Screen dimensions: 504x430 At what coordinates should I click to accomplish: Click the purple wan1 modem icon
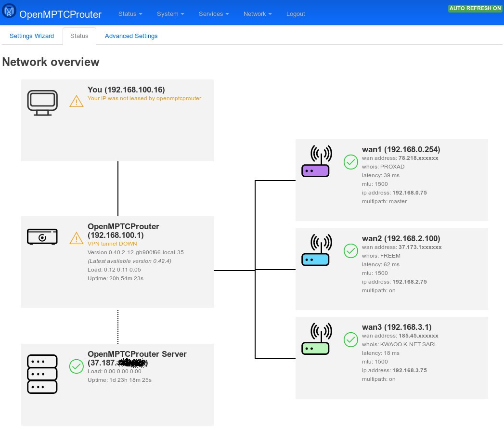(x=315, y=162)
